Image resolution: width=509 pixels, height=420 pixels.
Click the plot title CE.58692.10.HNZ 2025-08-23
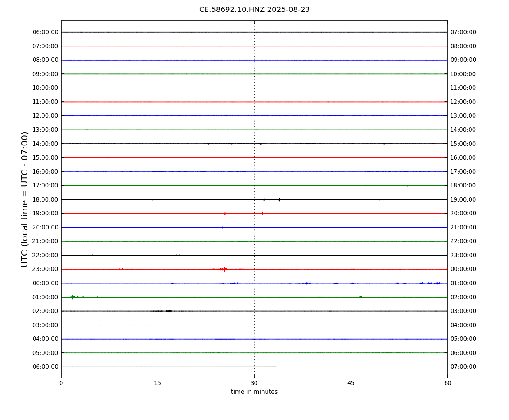[x=254, y=10]
